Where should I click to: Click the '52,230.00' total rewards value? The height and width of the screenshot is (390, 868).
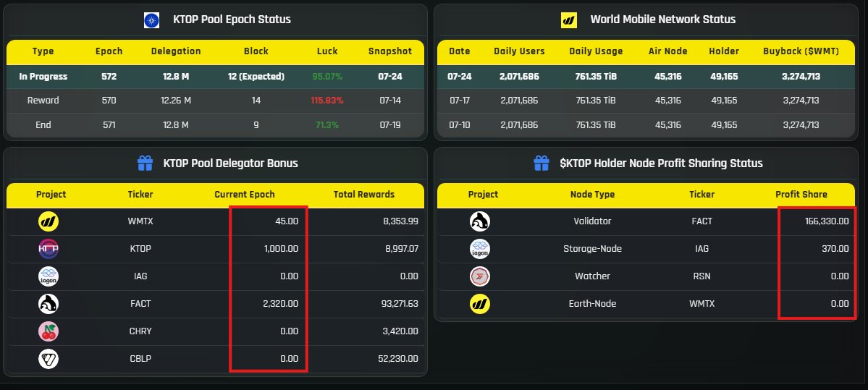click(398, 359)
